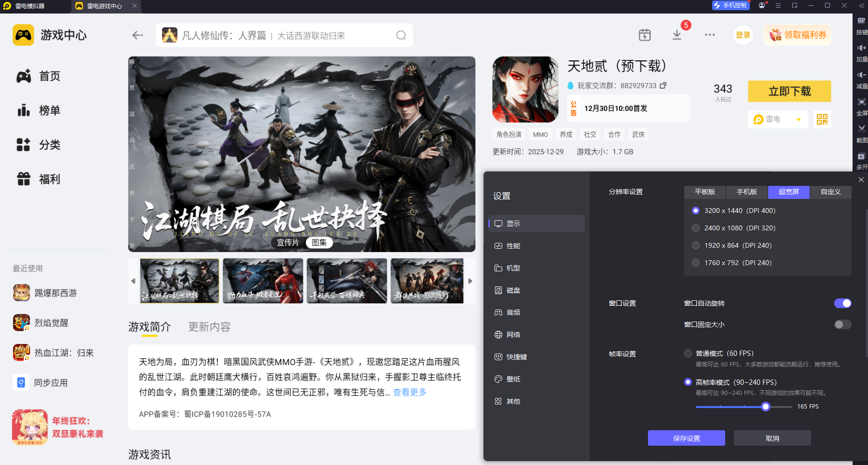The image size is (868, 465).
Task: Select 1920 x 864 (DPI 240) resolution
Action: click(x=696, y=245)
